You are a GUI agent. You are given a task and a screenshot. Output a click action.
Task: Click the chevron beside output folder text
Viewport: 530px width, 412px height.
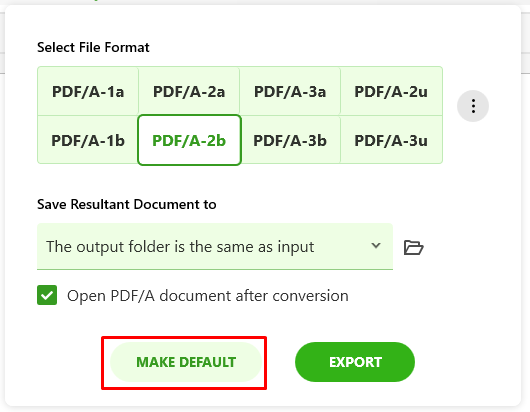click(376, 246)
